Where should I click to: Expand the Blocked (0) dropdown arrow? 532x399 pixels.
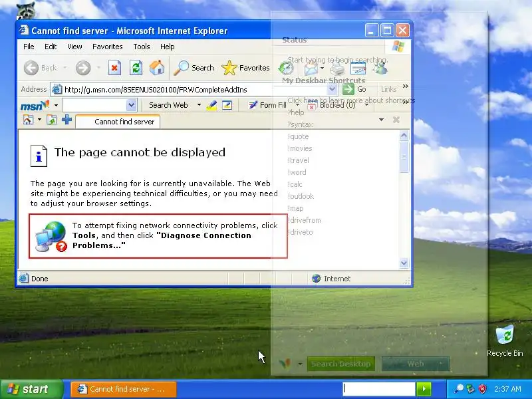tap(366, 105)
